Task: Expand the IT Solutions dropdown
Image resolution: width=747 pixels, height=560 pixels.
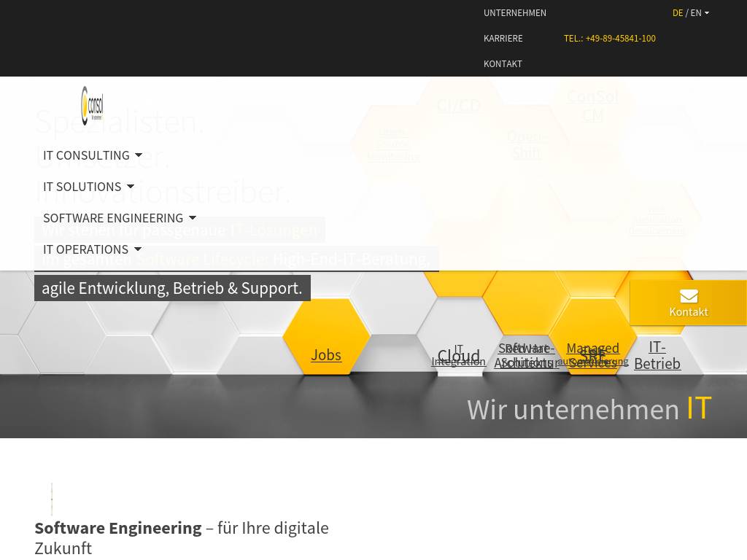Action: 88,187
